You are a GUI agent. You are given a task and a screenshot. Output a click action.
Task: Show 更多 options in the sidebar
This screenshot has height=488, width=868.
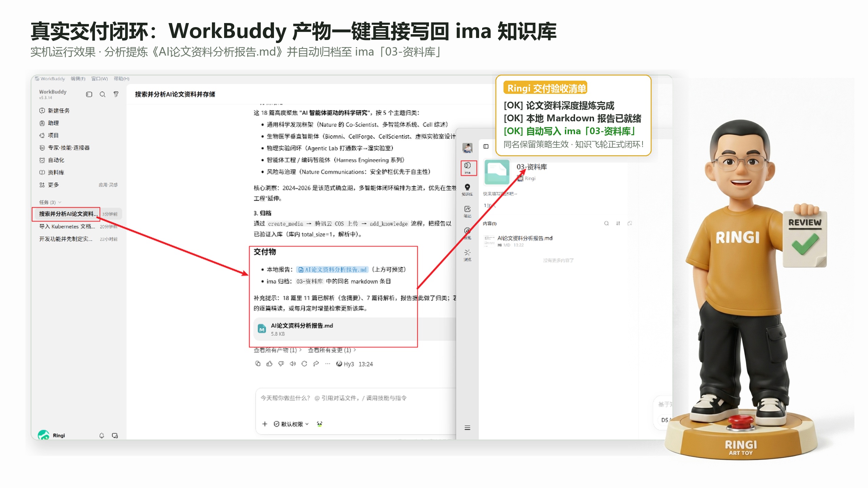[49, 185]
